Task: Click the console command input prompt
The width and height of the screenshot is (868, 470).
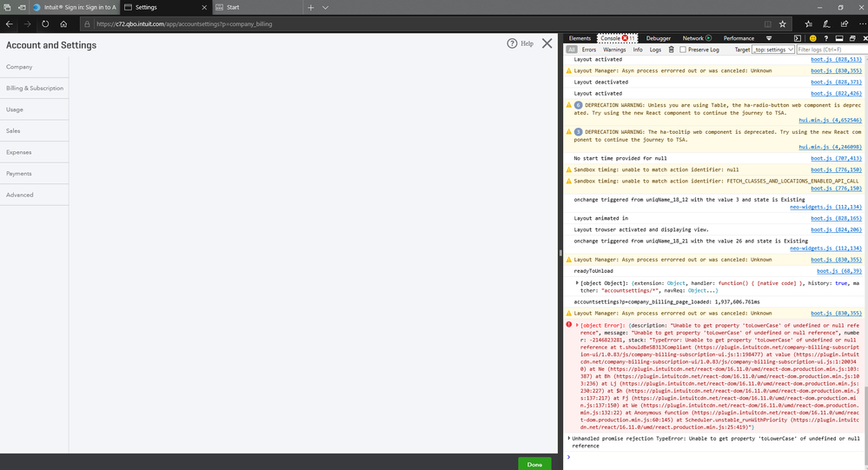Action: [x=714, y=457]
